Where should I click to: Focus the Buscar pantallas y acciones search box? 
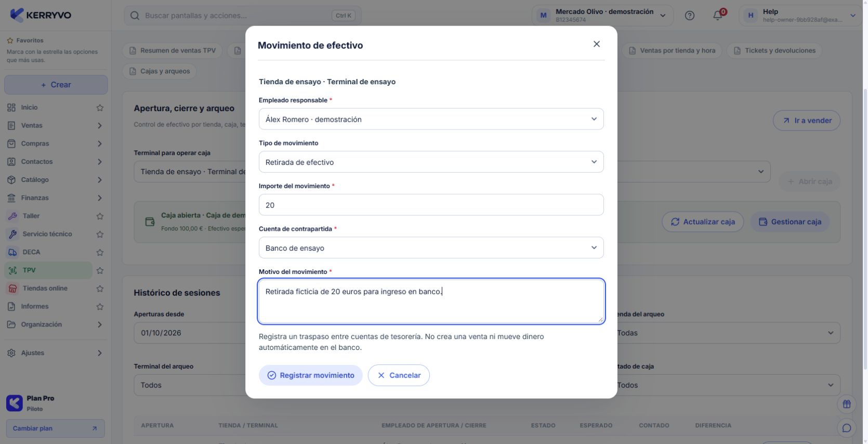[x=243, y=16]
